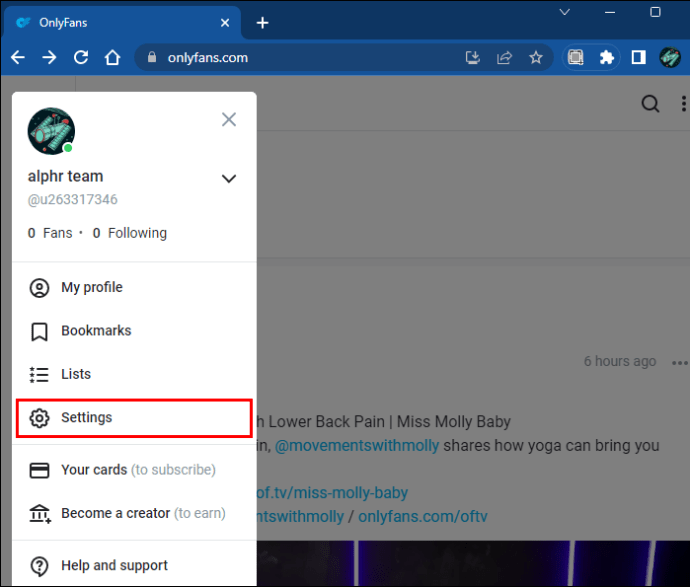Viewport: 690px width, 587px height.
Task: Click the @movementswithmolly link
Action: (357, 446)
